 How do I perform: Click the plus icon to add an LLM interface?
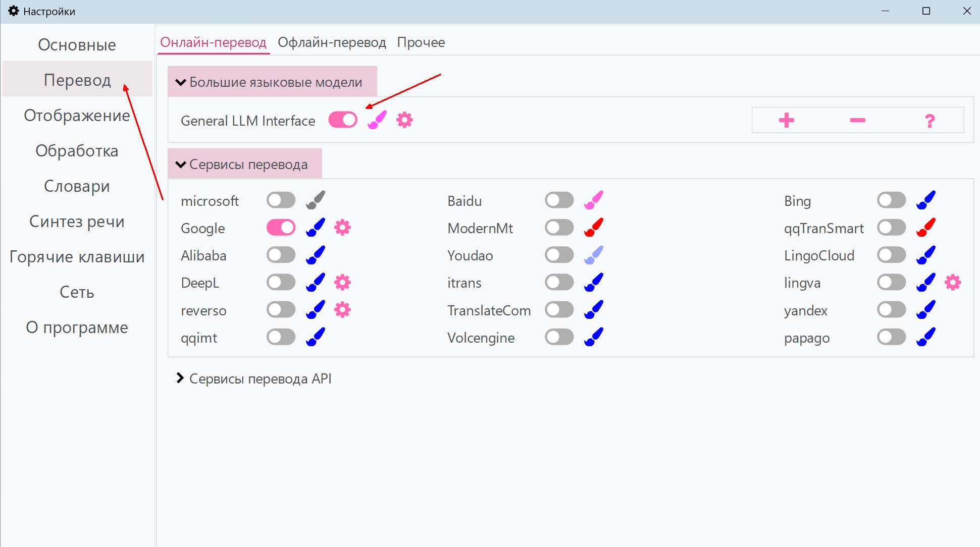click(786, 120)
